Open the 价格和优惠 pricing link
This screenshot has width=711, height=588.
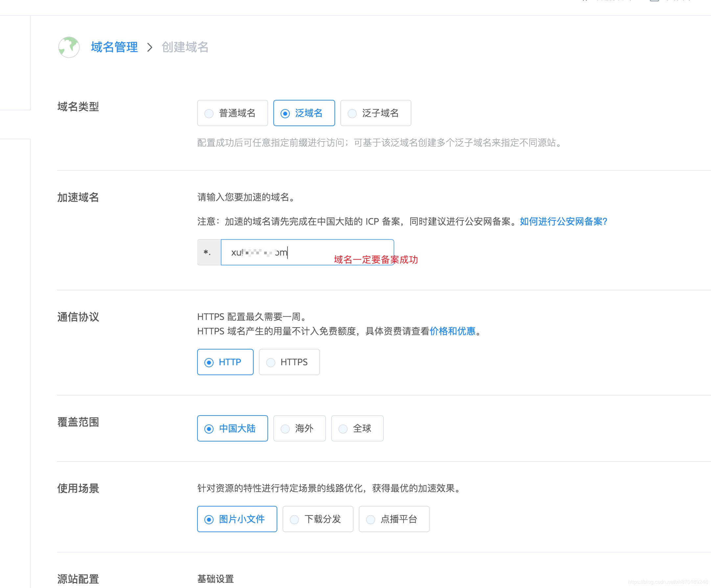[453, 331]
